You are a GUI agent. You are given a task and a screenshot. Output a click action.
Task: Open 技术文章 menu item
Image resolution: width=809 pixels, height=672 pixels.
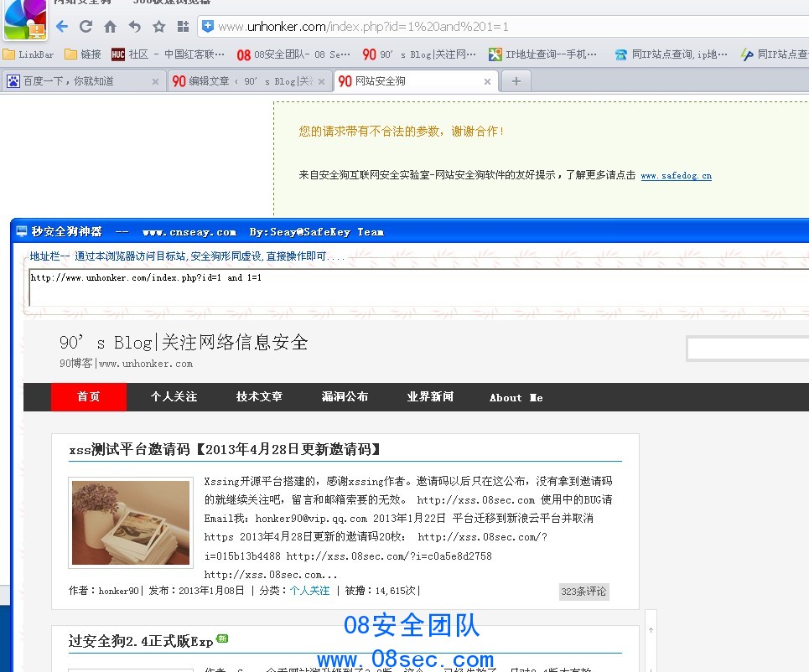(x=259, y=396)
